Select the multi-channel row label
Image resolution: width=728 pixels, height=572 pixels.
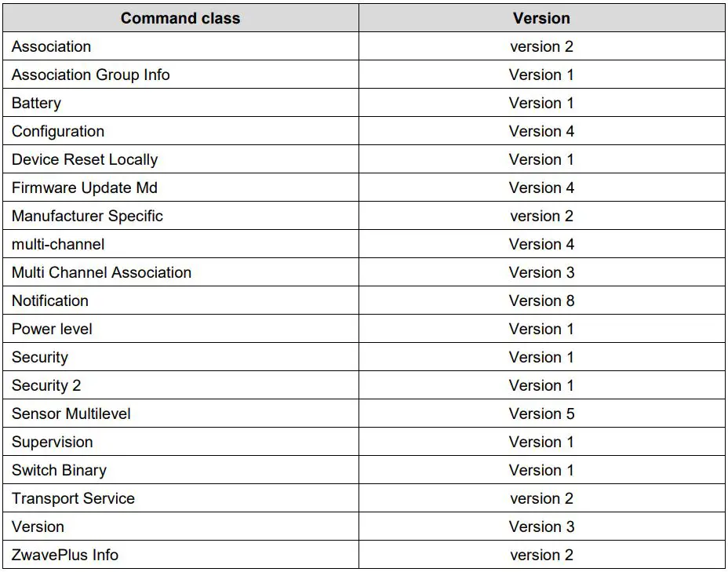coord(58,244)
